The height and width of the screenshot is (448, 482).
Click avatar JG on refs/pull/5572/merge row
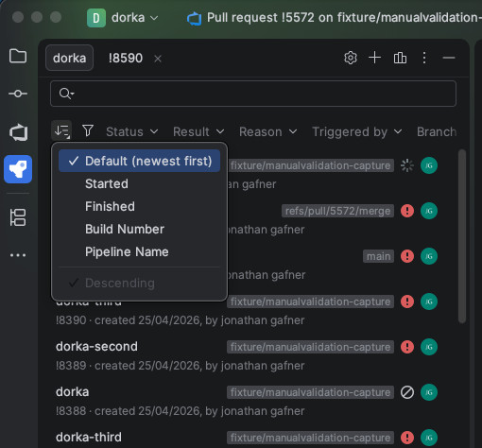click(429, 211)
